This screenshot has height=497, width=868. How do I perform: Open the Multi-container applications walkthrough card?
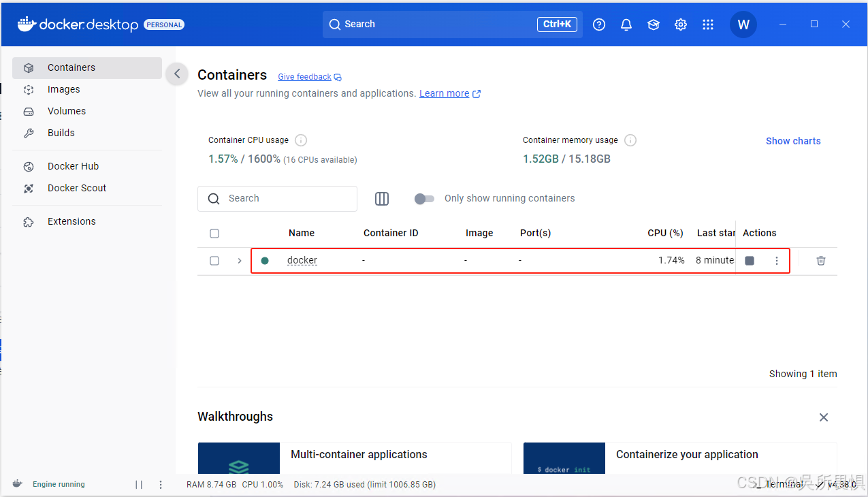(355, 458)
